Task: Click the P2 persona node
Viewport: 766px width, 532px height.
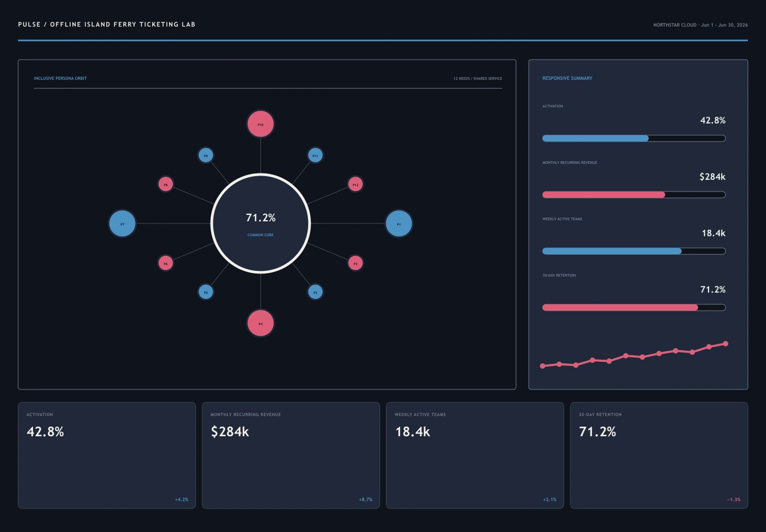Action: [x=355, y=263]
